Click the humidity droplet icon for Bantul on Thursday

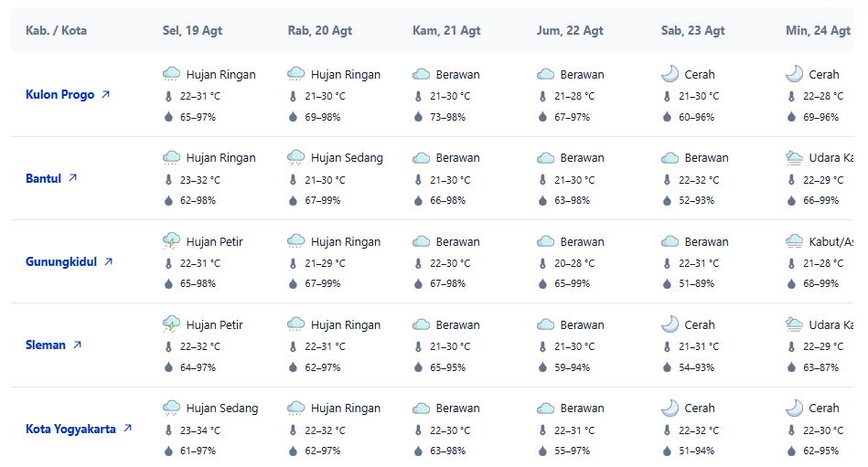point(419,200)
